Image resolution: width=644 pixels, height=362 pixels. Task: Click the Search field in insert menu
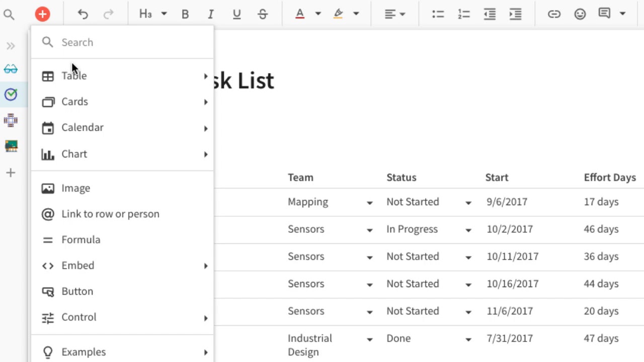122,42
